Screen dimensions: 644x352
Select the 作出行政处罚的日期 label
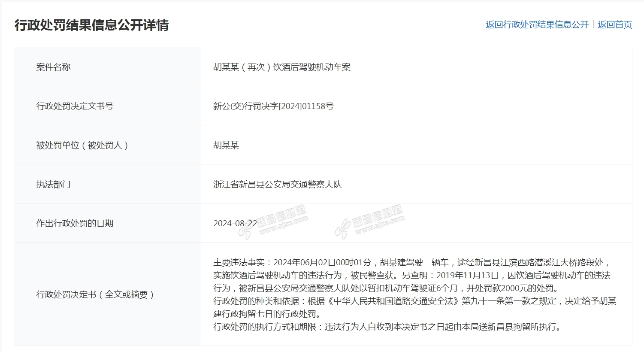(x=75, y=223)
